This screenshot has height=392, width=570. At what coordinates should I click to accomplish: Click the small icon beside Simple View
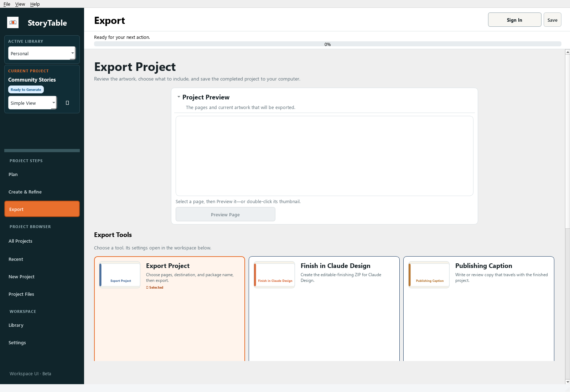(67, 103)
